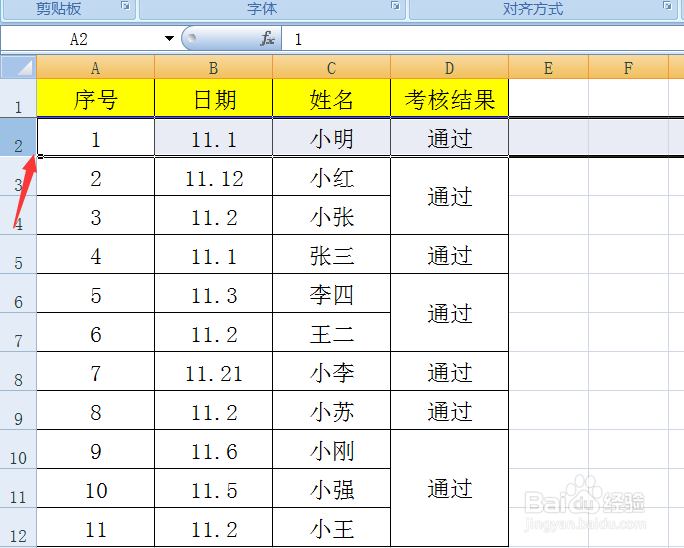Select row 8 header
Viewport: 684px width, 548px height.
coord(18,371)
